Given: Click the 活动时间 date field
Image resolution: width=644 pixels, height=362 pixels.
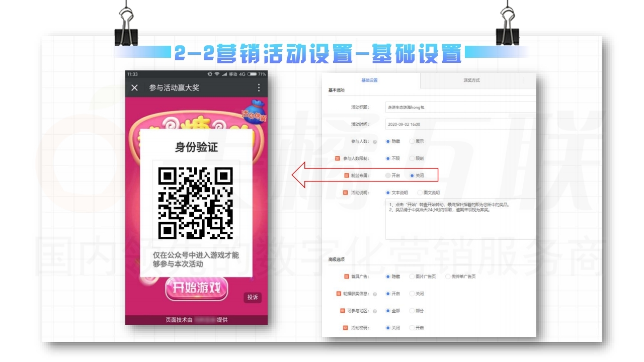Looking at the screenshot, I should tap(460, 124).
